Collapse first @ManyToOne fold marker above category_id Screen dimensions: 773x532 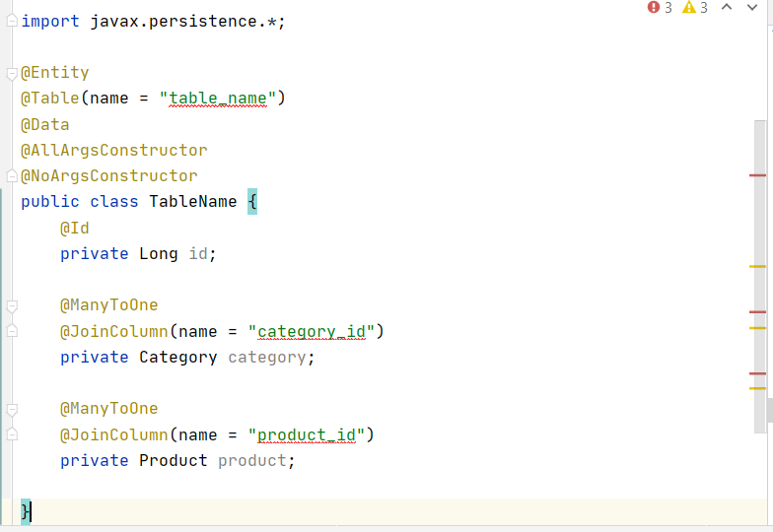pos(12,306)
